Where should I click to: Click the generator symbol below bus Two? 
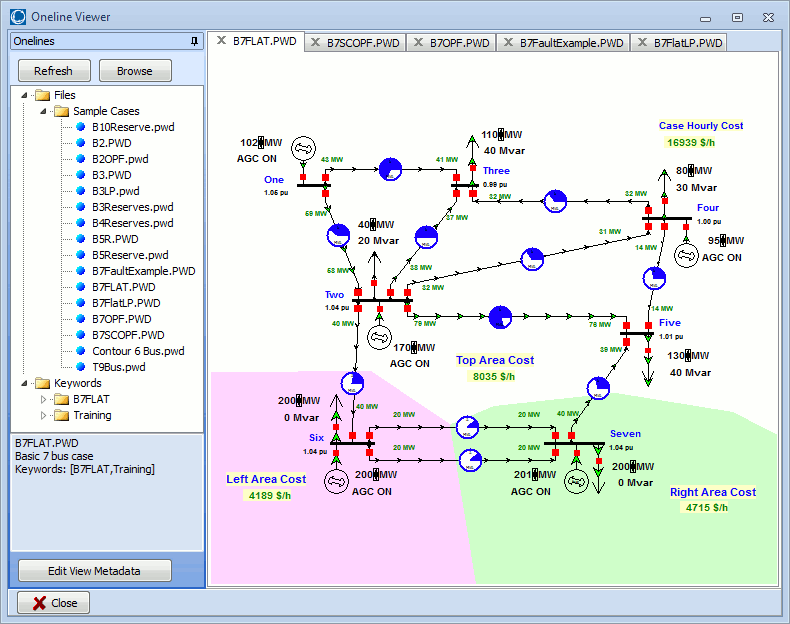[378, 336]
